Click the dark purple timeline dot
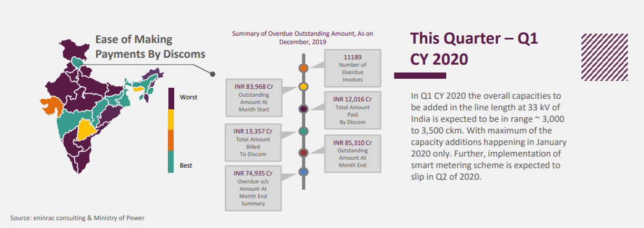The height and width of the screenshot is (228, 644). 304,109
